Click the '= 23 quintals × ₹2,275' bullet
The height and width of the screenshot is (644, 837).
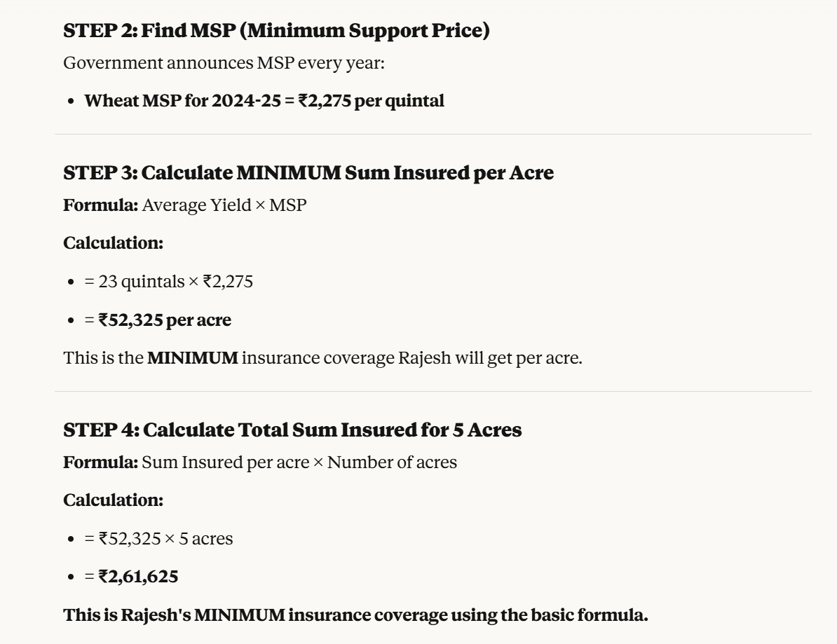(168, 282)
